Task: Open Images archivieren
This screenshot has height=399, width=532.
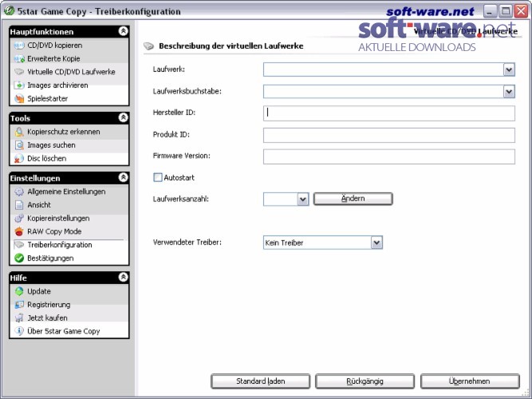Action: (57, 85)
